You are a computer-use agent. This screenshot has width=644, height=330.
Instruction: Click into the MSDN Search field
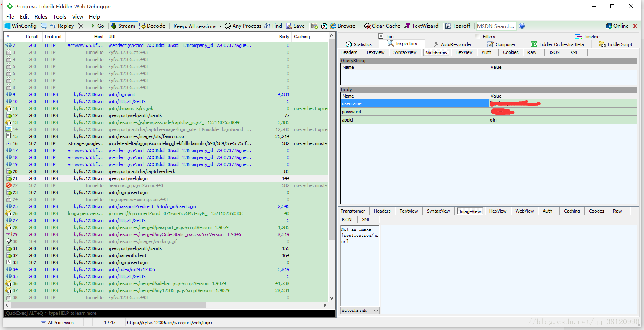[x=496, y=26]
